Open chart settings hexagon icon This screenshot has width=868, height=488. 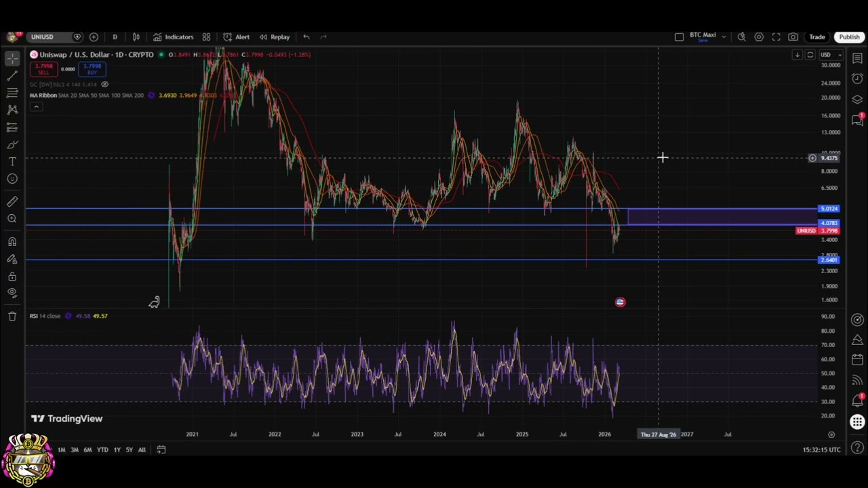[x=759, y=37]
